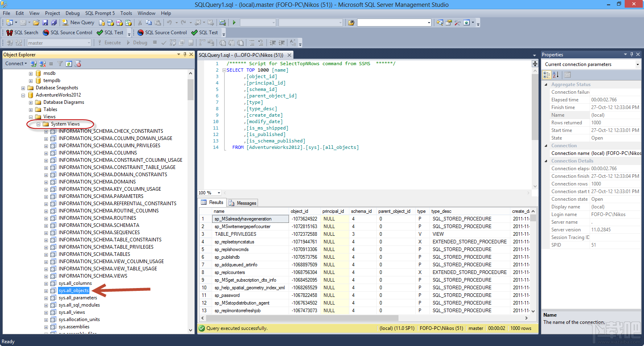
Task: Collapse SELECT statement outline in editor
Action: pos(224,70)
